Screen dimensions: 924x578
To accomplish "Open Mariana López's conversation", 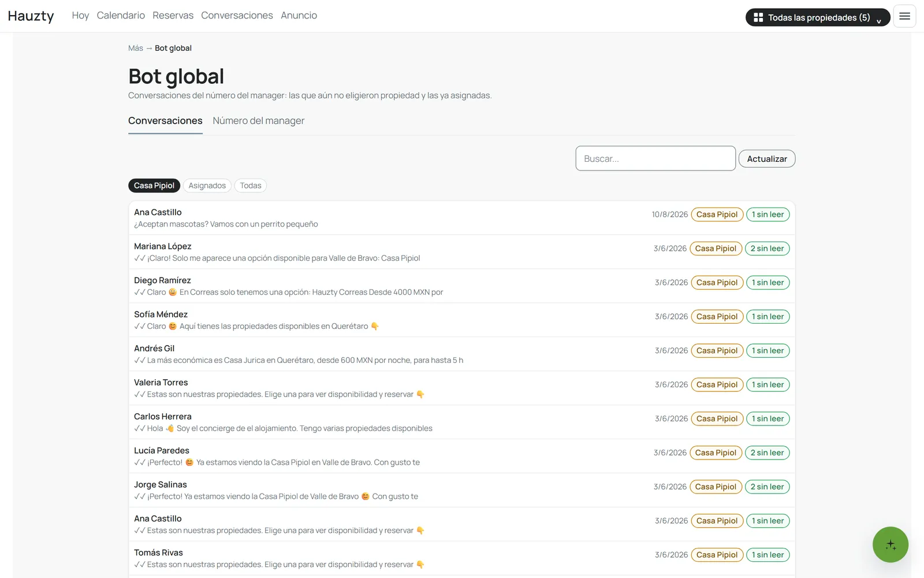I will point(461,252).
